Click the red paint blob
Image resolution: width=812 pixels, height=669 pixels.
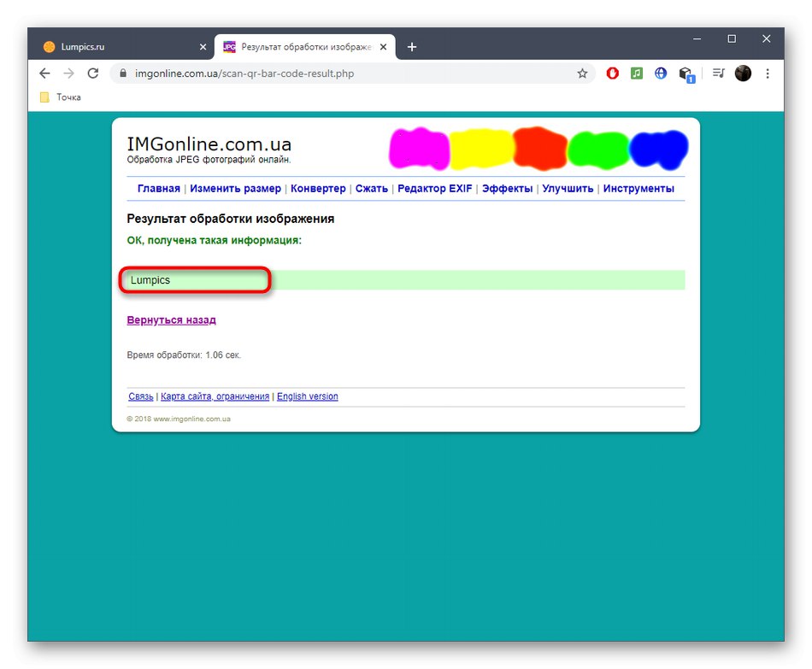pos(540,148)
